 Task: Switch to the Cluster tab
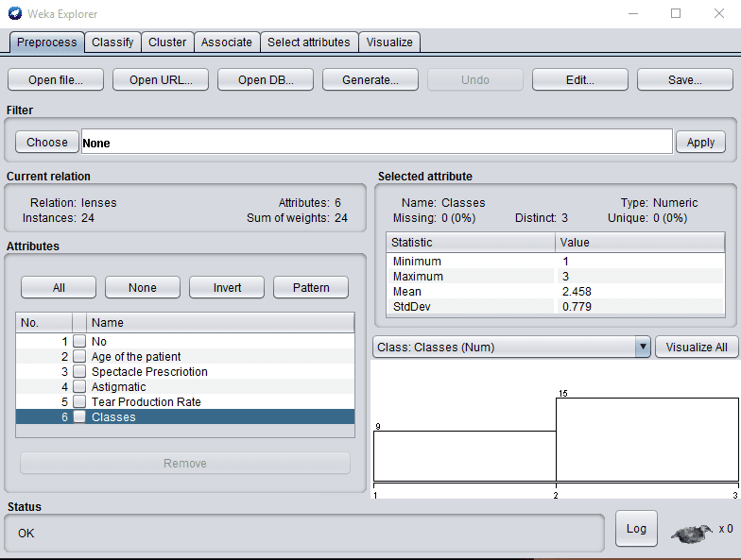(x=167, y=42)
